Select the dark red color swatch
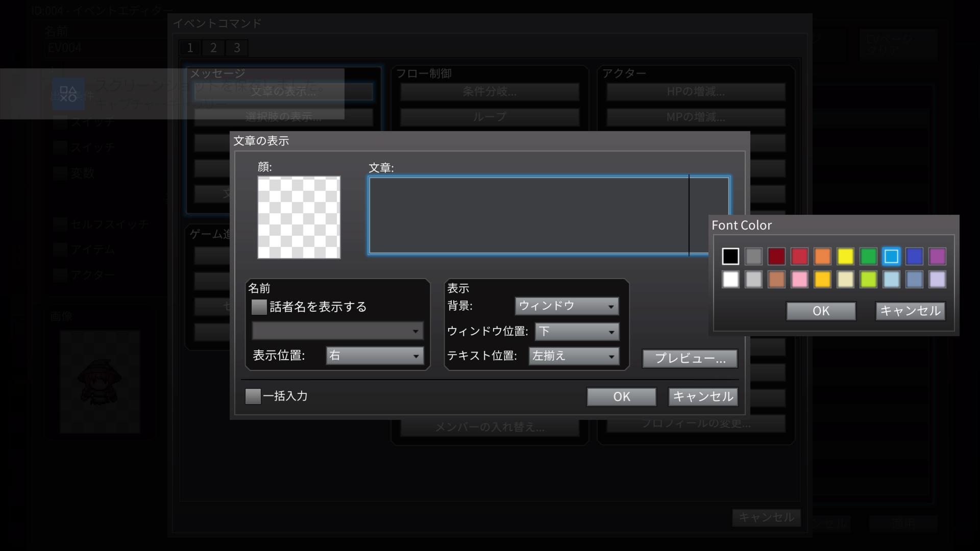The height and width of the screenshot is (551, 980). (x=776, y=256)
